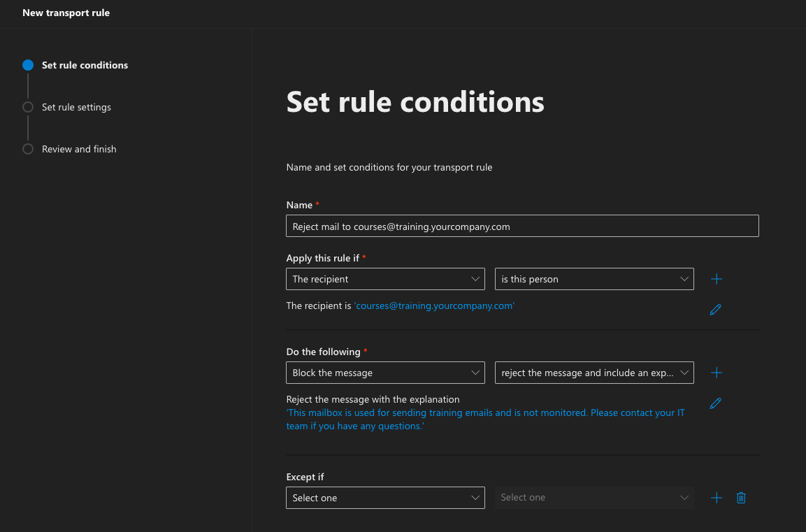Edit the rejection explanation with pencil icon
Image resolution: width=806 pixels, height=532 pixels.
(x=715, y=403)
